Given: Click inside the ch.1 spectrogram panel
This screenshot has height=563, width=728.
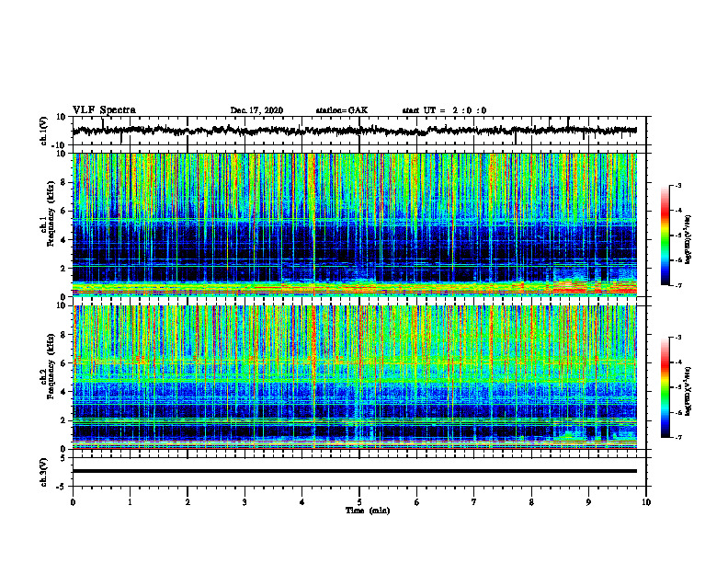Looking at the screenshot, I should pos(359,224).
